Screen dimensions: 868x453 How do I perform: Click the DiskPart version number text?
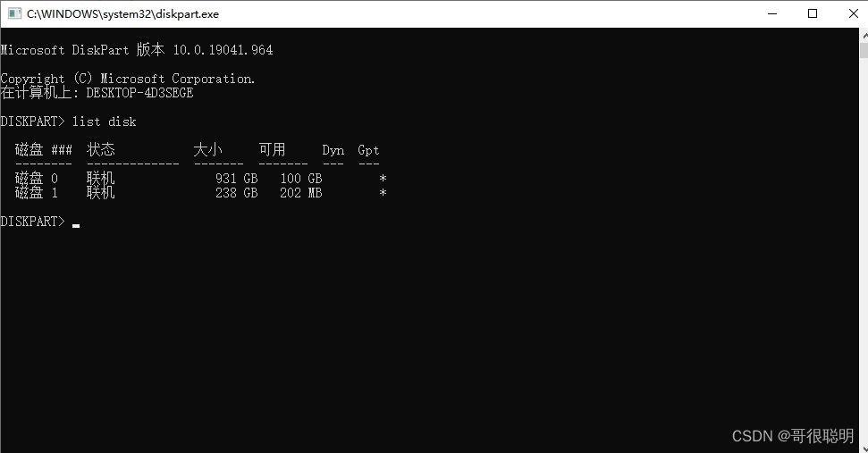tap(223, 50)
